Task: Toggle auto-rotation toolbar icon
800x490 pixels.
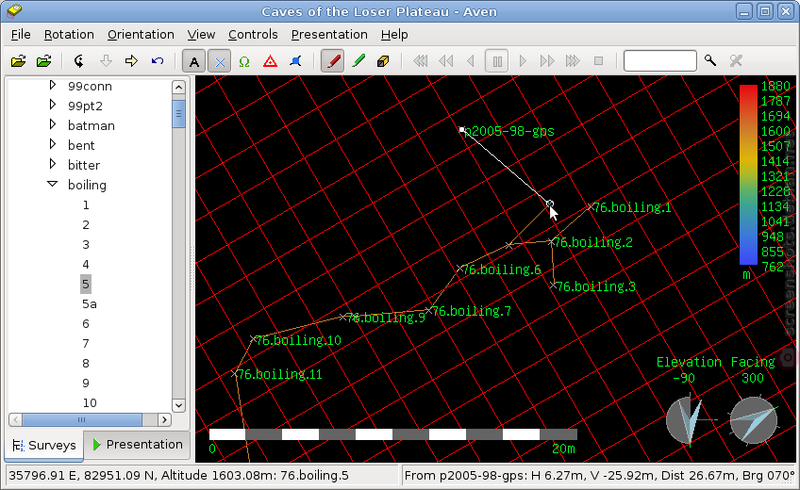Action: pos(79,61)
